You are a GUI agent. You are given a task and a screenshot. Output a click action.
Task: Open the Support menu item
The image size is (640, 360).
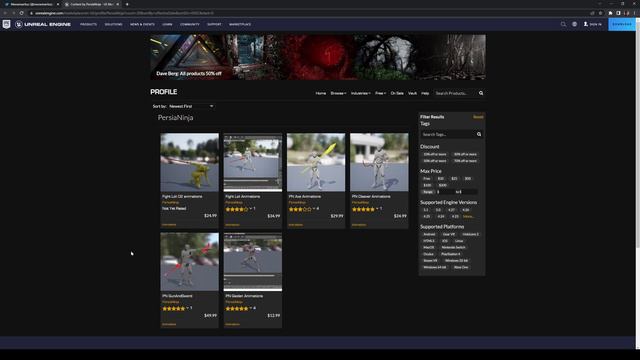pyautogui.click(x=214, y=24)
